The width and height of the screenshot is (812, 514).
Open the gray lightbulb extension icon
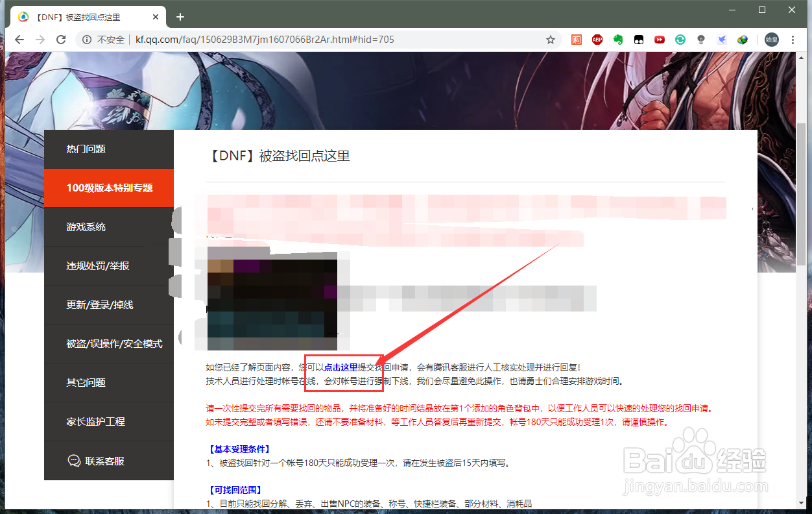[x=701, y=40]
